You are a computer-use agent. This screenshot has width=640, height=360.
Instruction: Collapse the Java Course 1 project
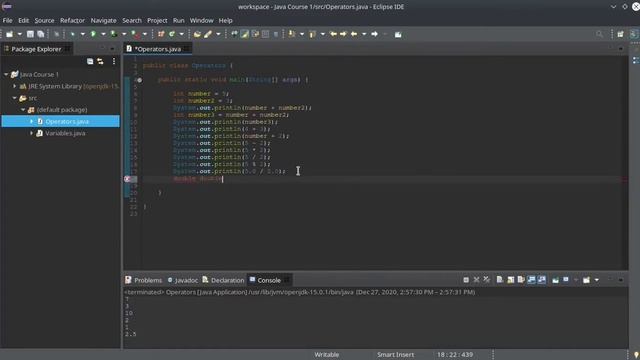coord(6,74)
